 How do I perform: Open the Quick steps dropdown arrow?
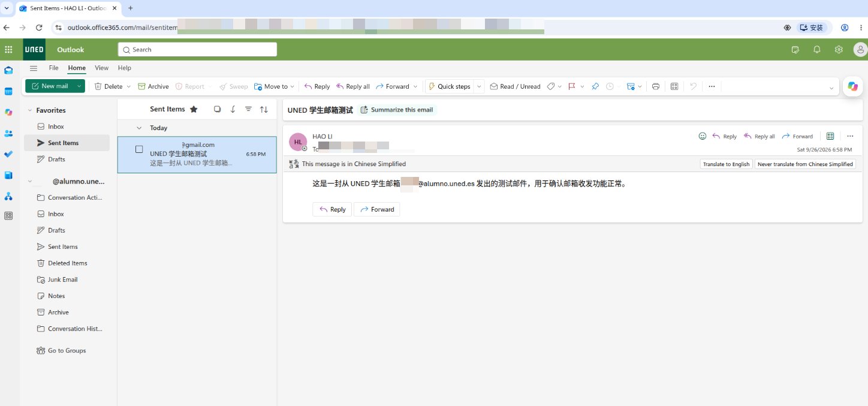pos(479,86)
